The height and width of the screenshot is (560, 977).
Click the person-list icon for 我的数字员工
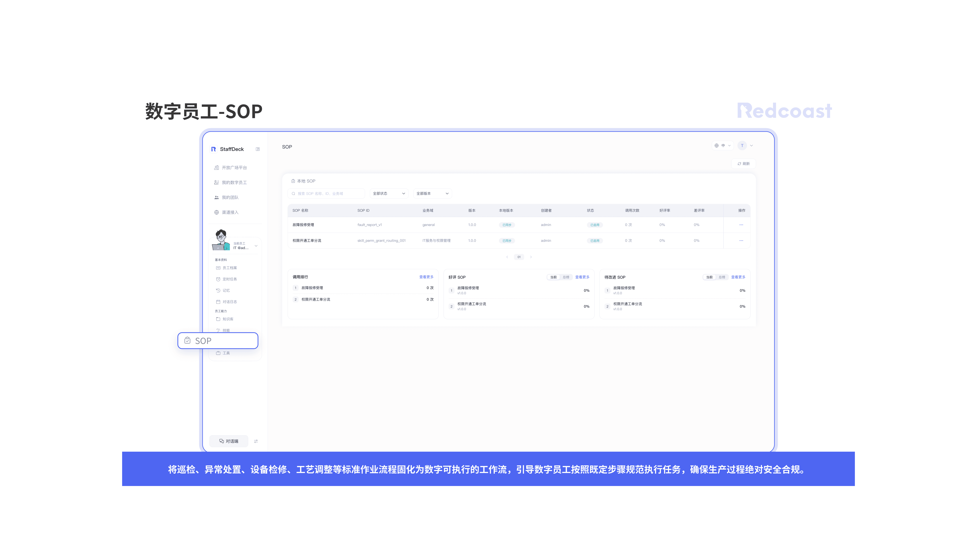pos(217,183)
